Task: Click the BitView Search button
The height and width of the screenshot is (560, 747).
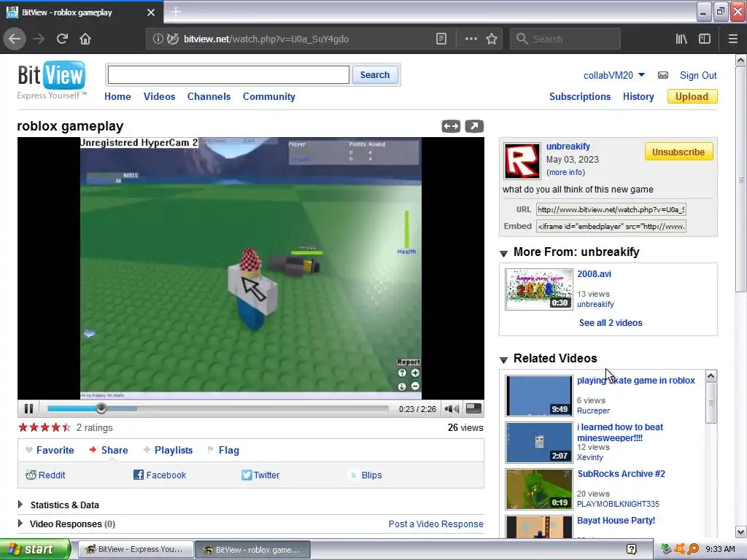Action: (375, 75)
